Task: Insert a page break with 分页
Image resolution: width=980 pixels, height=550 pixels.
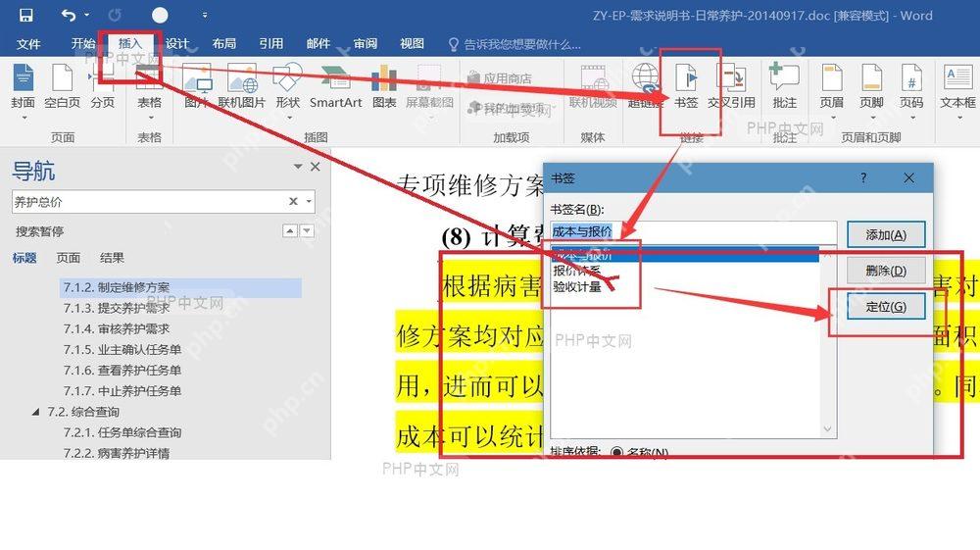Action: tap(103, 87)
